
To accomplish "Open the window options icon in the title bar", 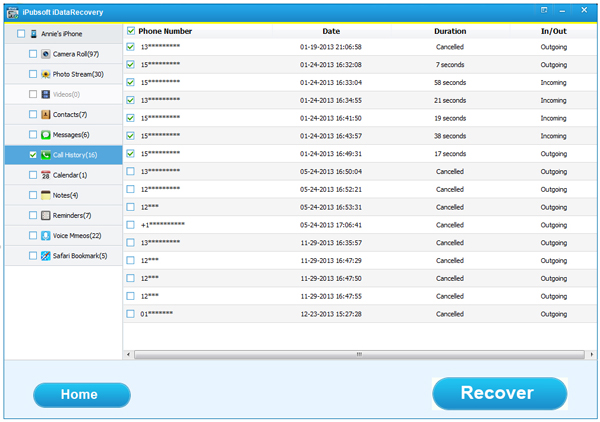I will [544, 10].
